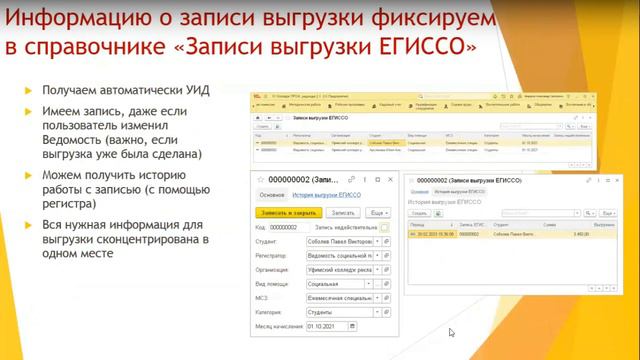Click copy icon beside Создать in Записи выгрузки list
The height and width of the screenshot is (360, 640).
coord(277,127)
